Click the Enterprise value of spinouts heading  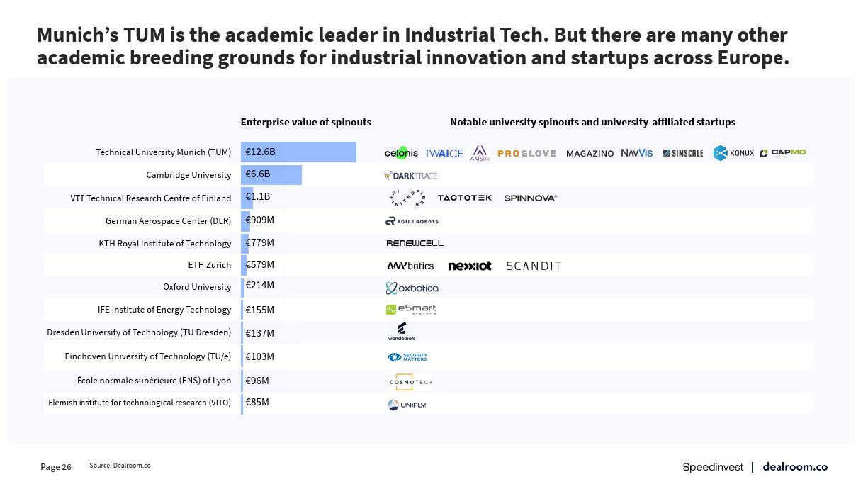(x=305, y=122)
